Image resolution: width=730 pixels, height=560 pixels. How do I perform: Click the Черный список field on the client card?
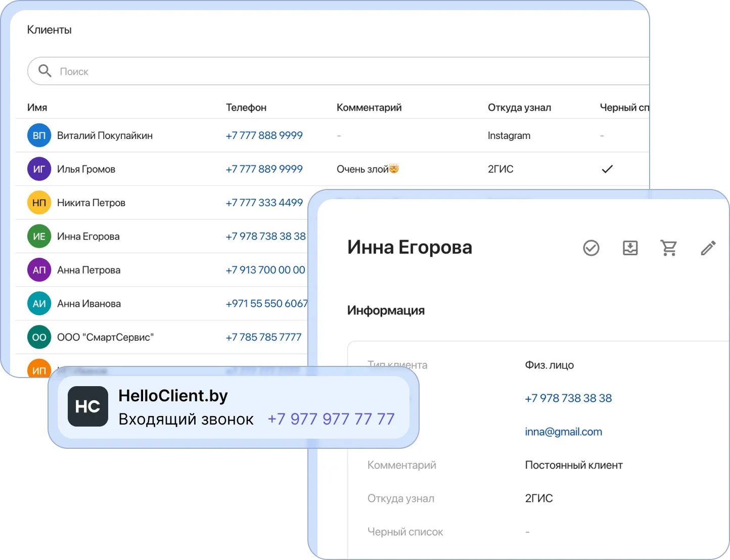[x=406, y=532]
